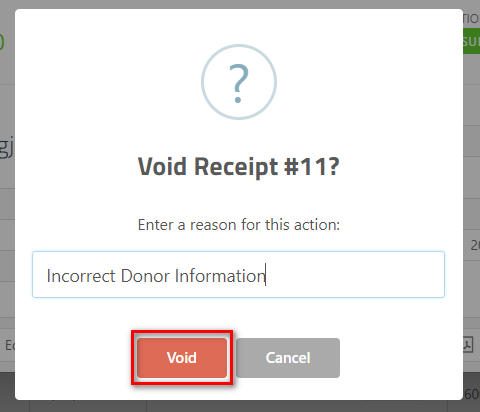480x412 pixels.
Task: Click the word 'Incorrect' in the reason box
Action: [x=81, y=276]
